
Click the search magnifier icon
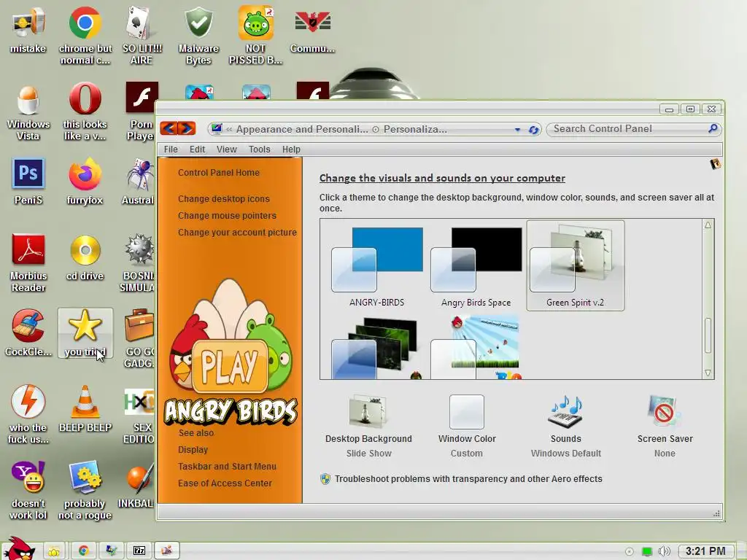[x=713, y=128]
